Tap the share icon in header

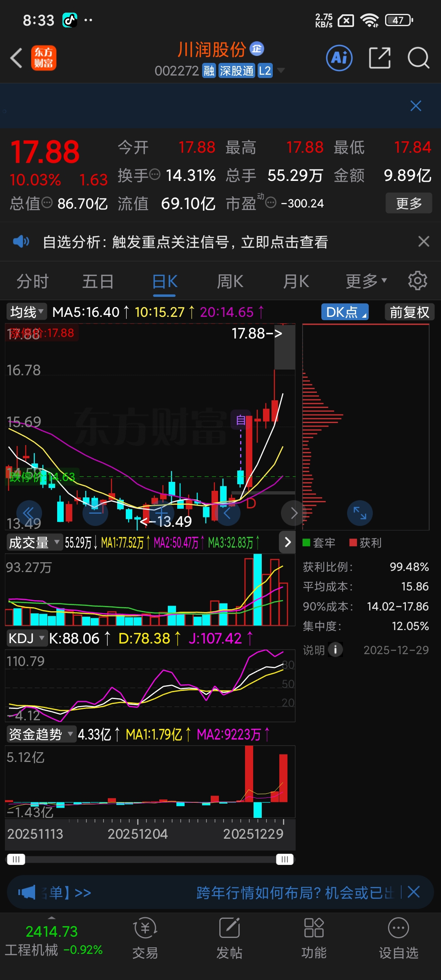(x=380, y=58)
